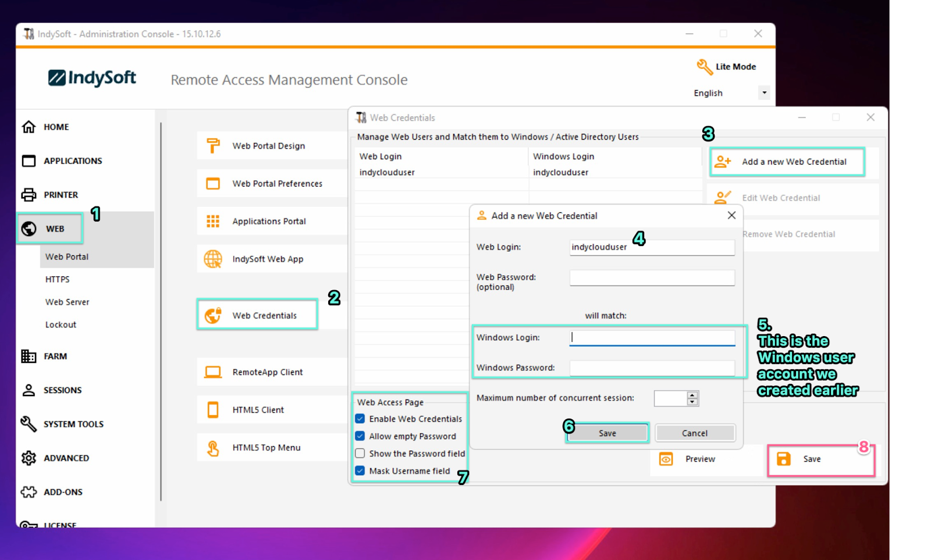
Task: Click the IndySoft Web App globe icon
Action: 213,259
